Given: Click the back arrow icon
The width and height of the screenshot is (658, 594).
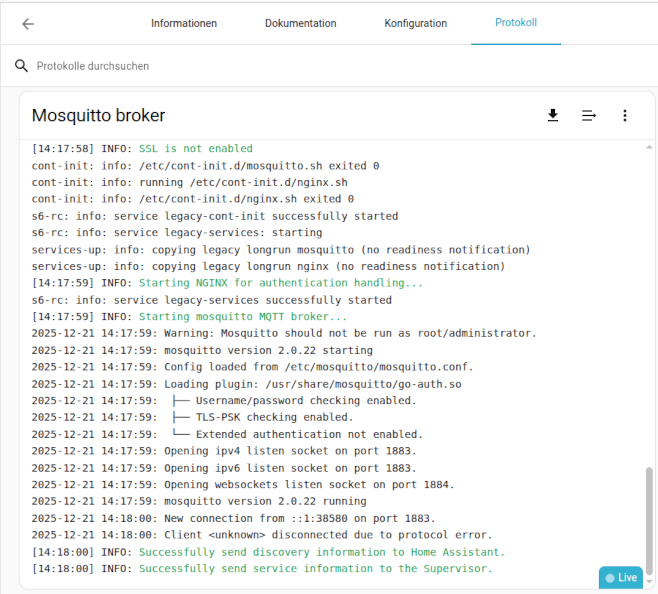Looking at the screenshot, I should [28, 24].
